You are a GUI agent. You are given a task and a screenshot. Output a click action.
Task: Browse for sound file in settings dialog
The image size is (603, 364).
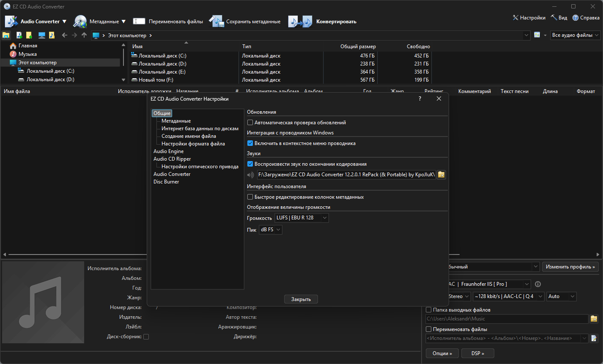pyautogui.click(x=441, y=175)
